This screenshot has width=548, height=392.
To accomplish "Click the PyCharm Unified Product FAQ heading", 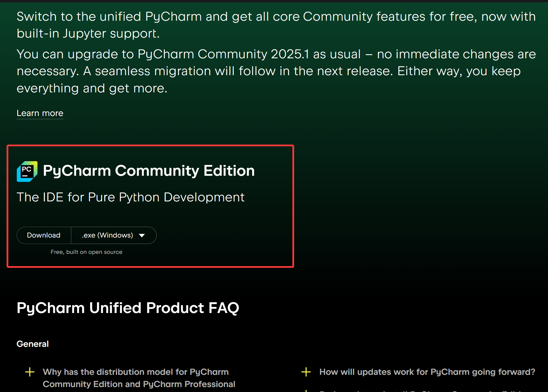I will pos(128,308).
